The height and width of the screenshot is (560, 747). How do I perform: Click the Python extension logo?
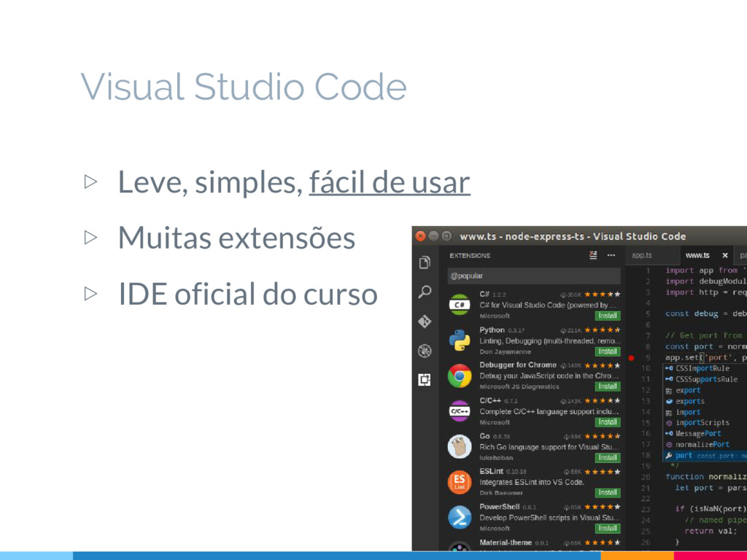click(x=460, y=340)
